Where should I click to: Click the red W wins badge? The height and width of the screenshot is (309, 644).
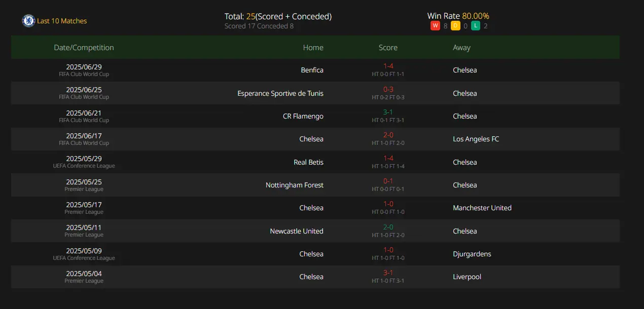[435, 26]
